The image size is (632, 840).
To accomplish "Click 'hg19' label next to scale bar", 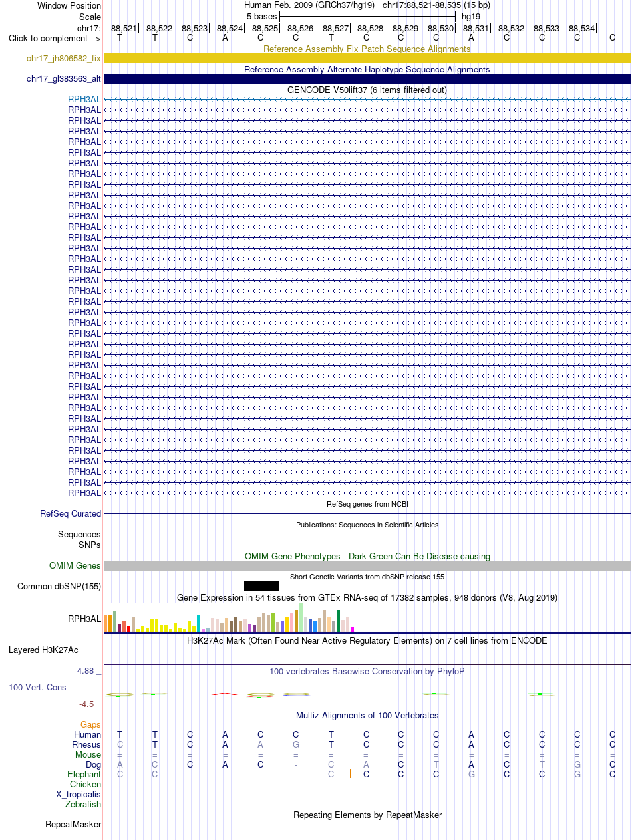I will (x=471, y=16).
